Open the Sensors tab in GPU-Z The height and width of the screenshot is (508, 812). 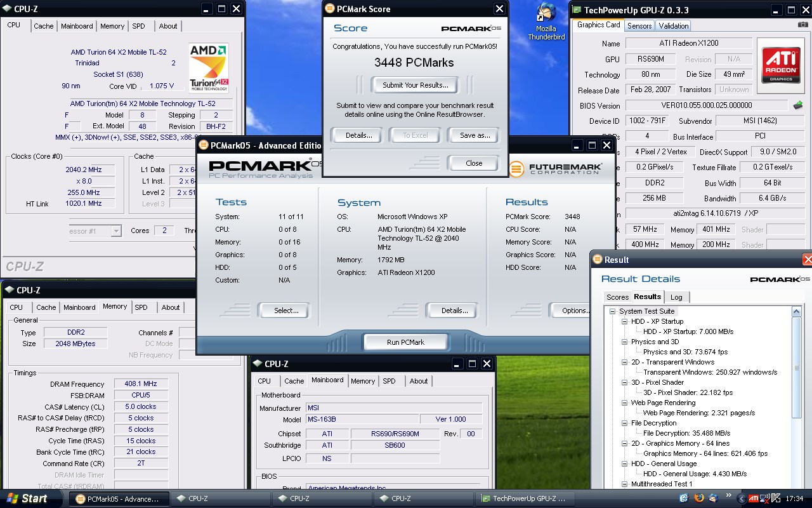[x=639, y=26]
